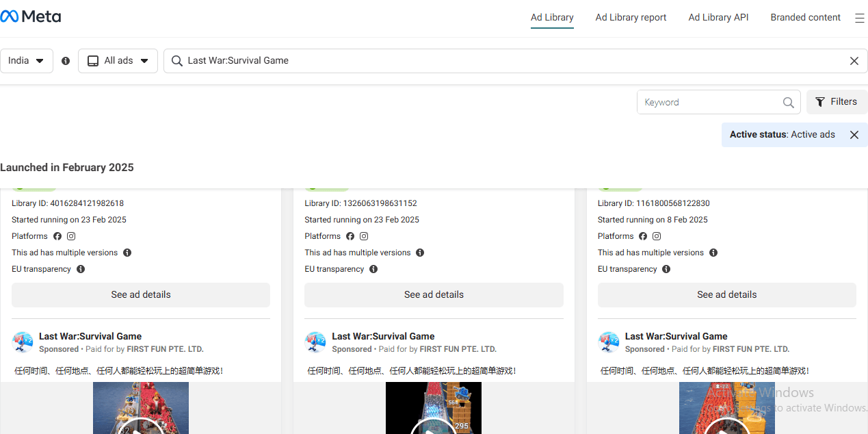Open the Branded content page
868x434 pixels.
tap(805, 18)
